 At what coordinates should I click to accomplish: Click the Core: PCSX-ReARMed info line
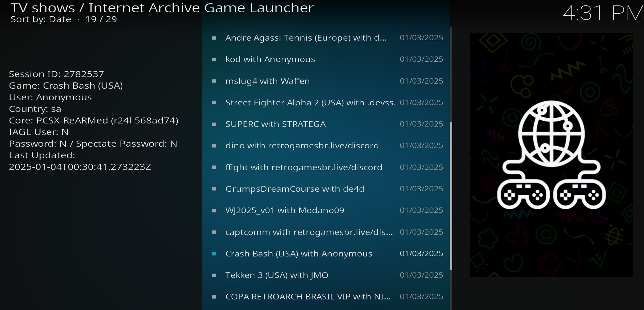94,120
